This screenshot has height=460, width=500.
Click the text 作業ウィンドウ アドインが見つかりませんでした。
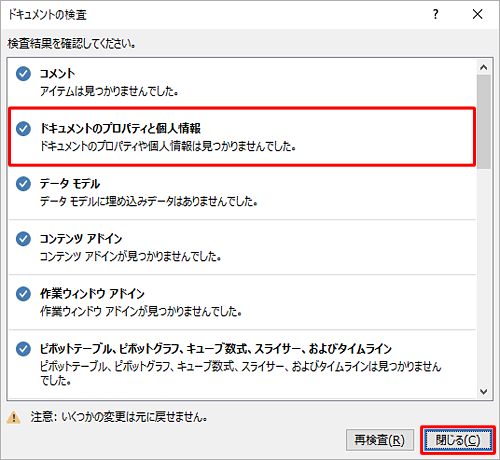(141, 311)
